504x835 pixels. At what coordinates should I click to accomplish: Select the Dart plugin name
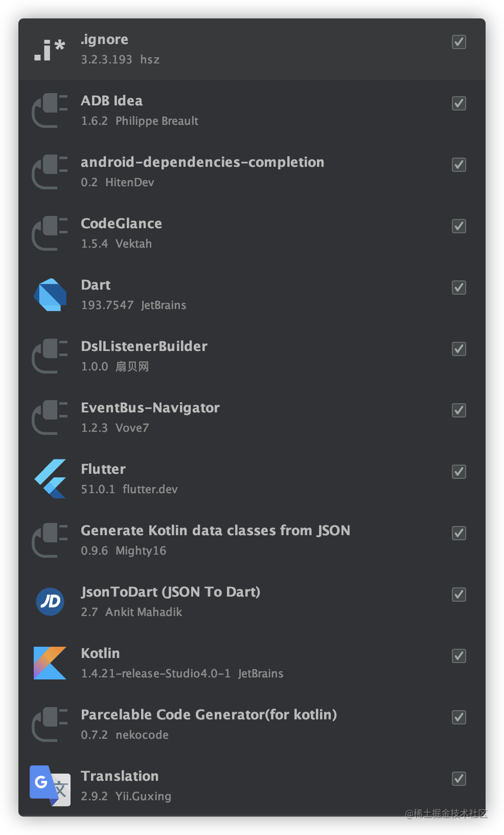click(x=96, y=285)
